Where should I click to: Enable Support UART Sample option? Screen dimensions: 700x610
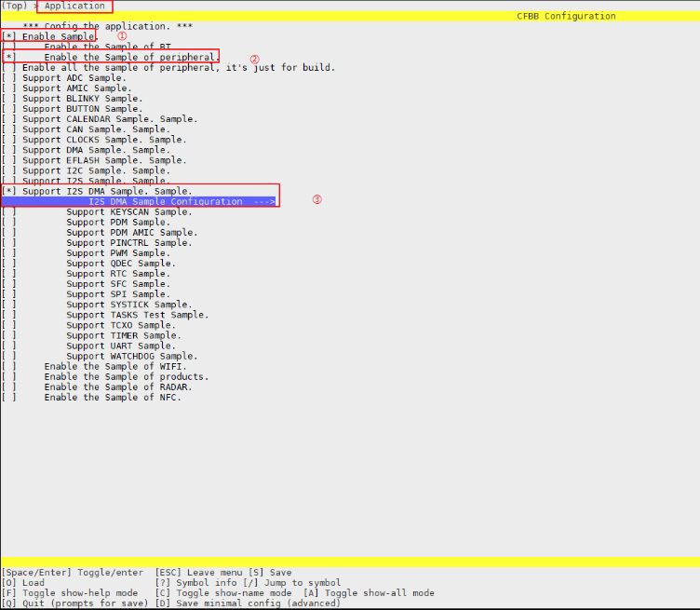9,346
